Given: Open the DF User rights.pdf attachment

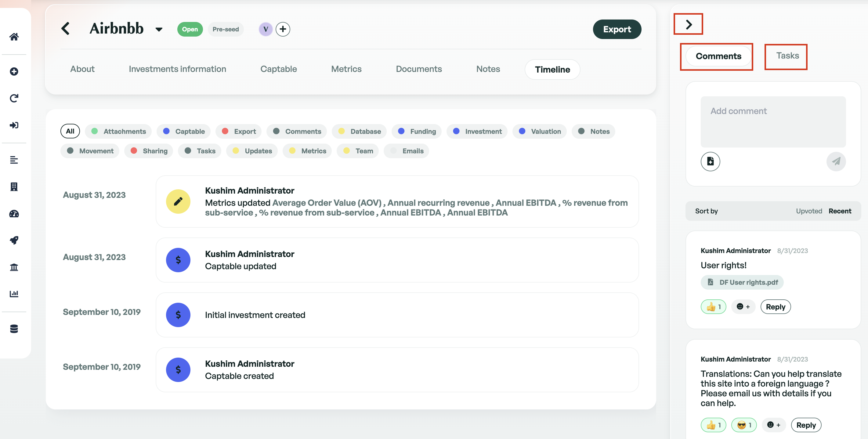Looking at the screenshot, I should (x=742, y=283).
